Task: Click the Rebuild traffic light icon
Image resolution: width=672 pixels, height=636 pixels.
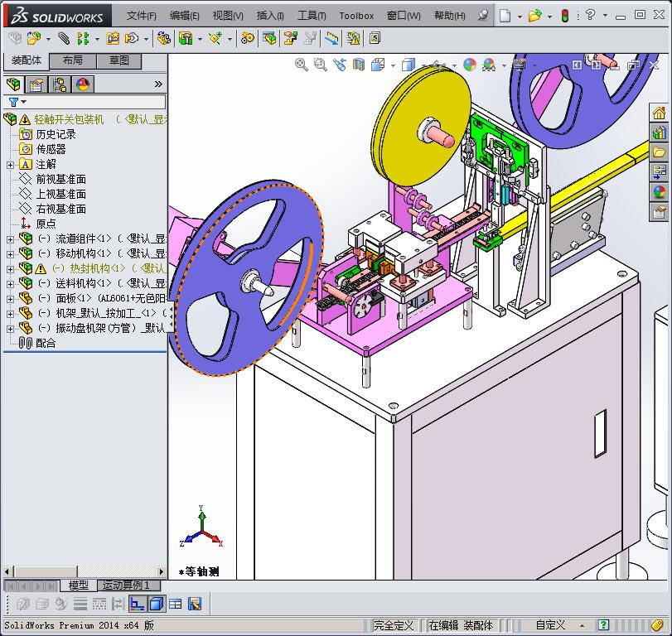Action: pyautogui.click(x=565, y=16)
